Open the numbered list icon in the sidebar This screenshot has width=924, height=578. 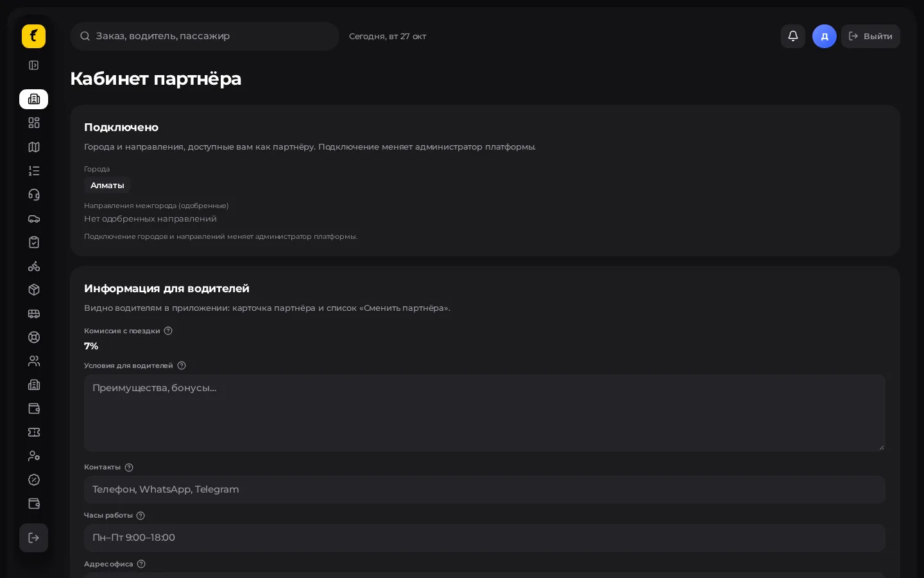click(34, 171)
